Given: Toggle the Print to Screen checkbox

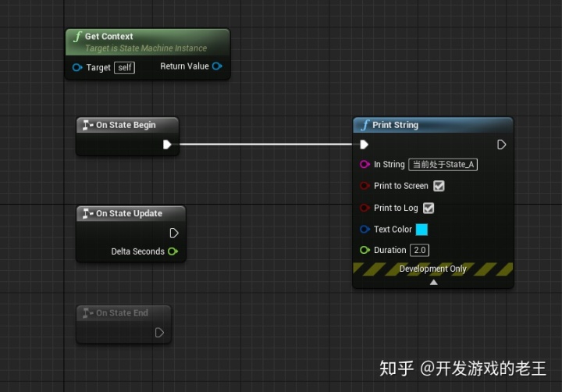Looking at the screenshot, I should 439,186.
